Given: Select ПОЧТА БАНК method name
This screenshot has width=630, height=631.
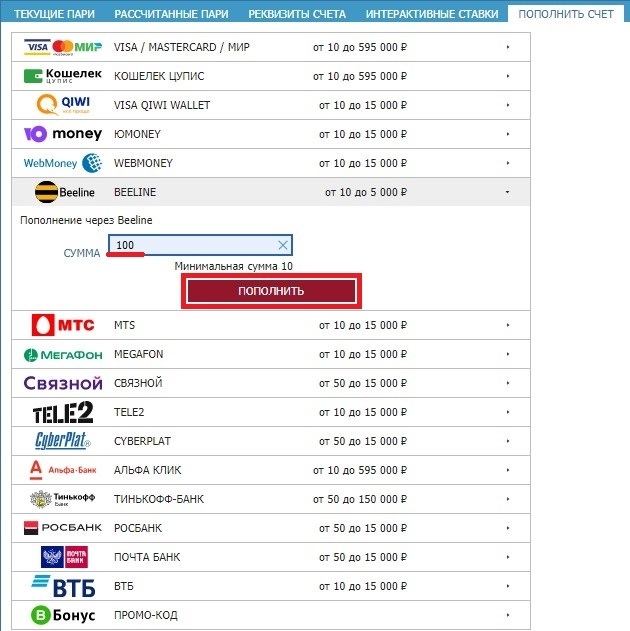Looking at the screenshot, I should coord(147,557).
